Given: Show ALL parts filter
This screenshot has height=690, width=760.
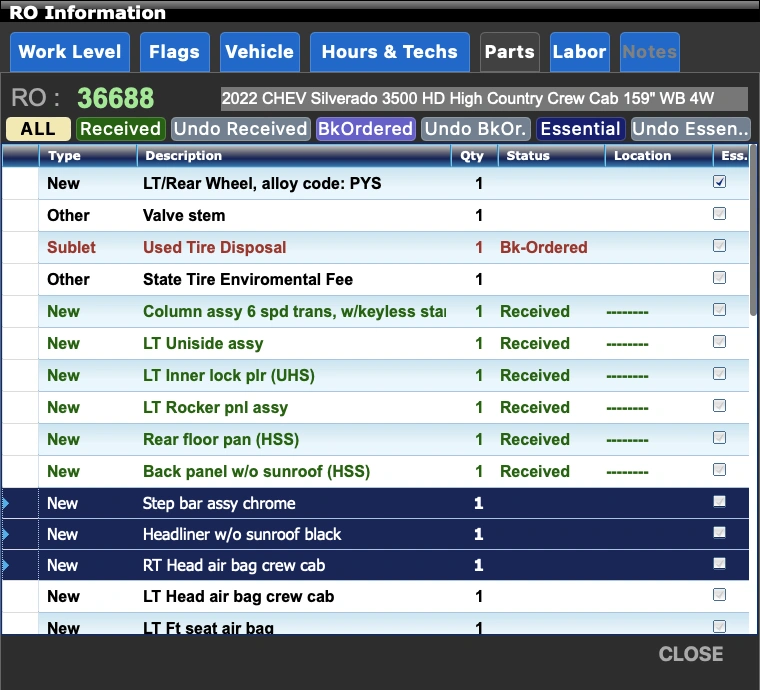Looking at the screenshot, I should coord(38,129).
